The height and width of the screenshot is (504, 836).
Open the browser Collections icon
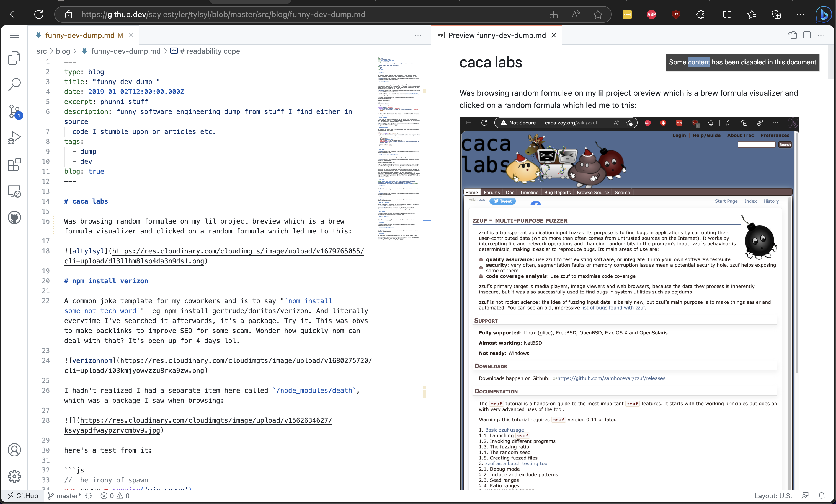(x=776, y=14)
